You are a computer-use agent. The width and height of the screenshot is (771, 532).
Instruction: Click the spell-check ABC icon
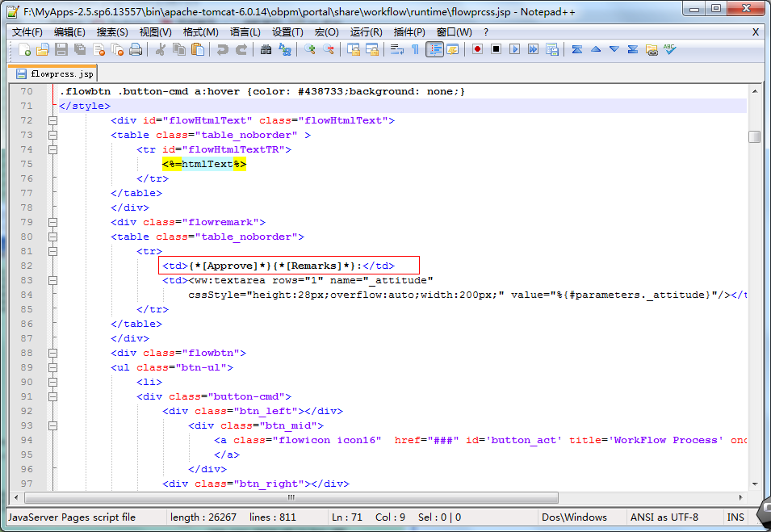pyautogui.click(x=670, y=49)
